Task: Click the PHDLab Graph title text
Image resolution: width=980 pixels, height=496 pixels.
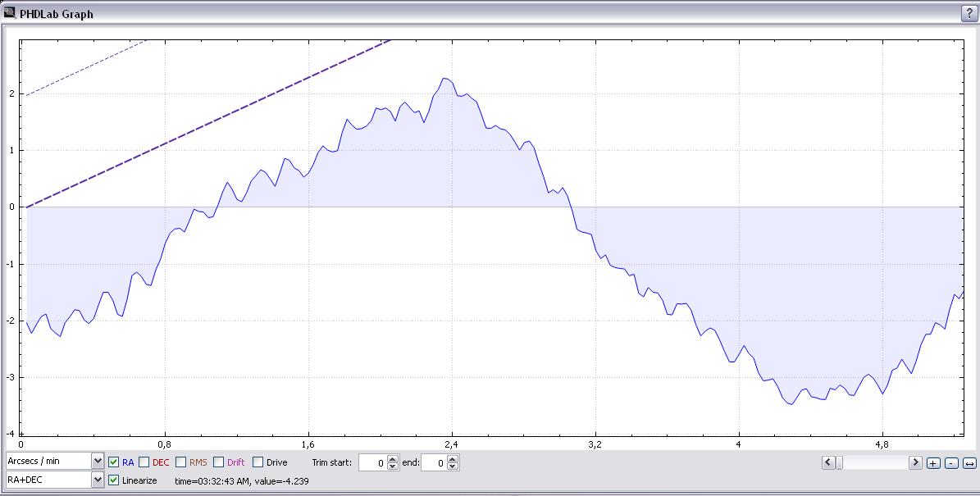Action: pyautogui.click(x=57, y=14)
